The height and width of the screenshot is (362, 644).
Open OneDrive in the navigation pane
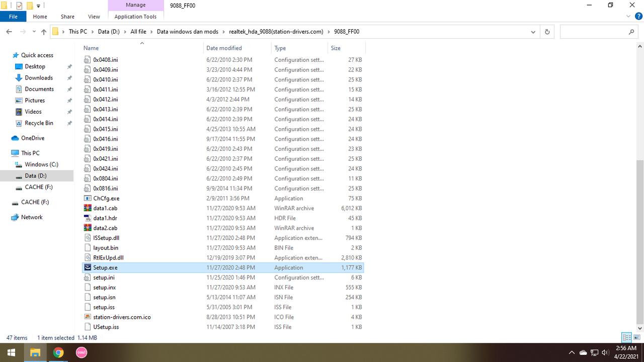pyautogui.click(x=33, y=138)
